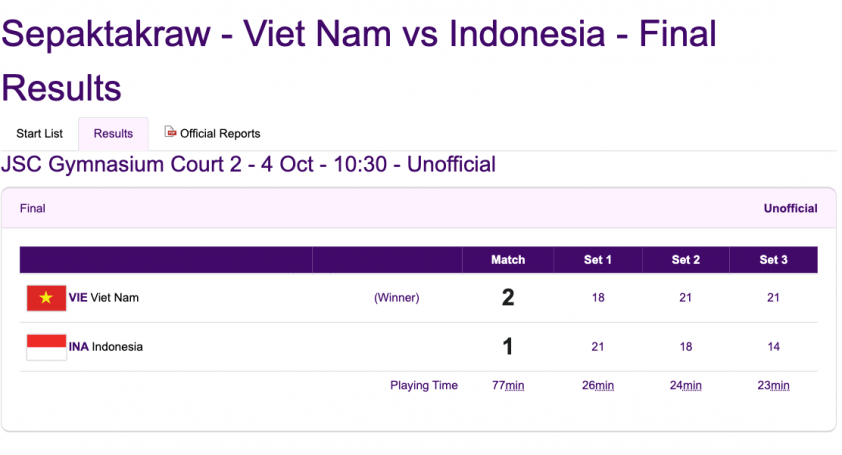The width and height of the screenshot is (842, 455).
Task: Click the INA Indonesia team name
Action: coord(106,347)
